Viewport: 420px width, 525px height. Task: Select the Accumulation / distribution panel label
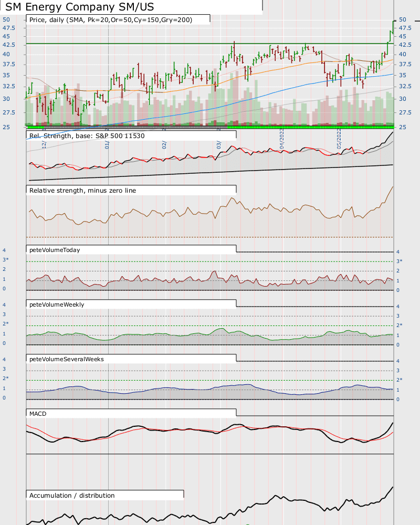[72, 495]
